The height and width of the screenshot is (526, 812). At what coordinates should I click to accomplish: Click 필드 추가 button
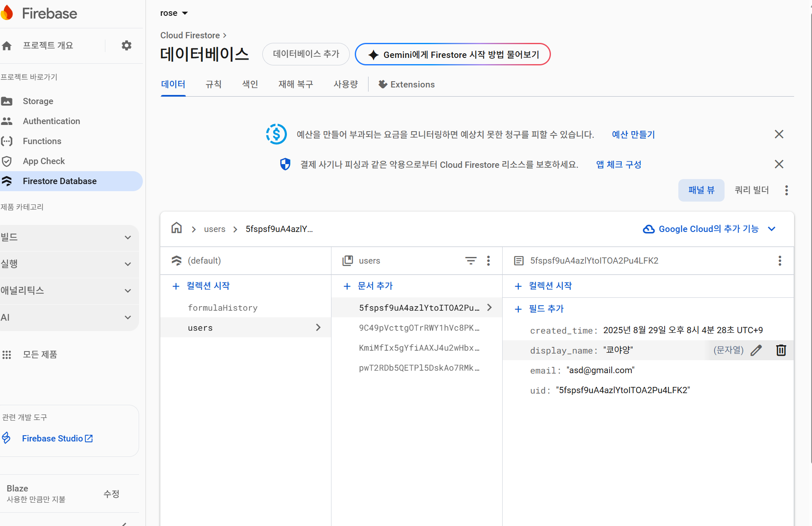[x=539, y=309]
